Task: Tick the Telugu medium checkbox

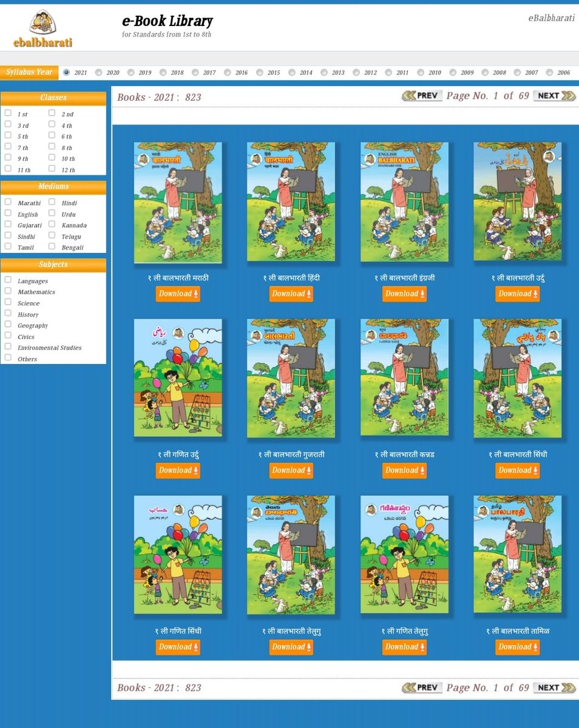Action: (x=52, y=235)
